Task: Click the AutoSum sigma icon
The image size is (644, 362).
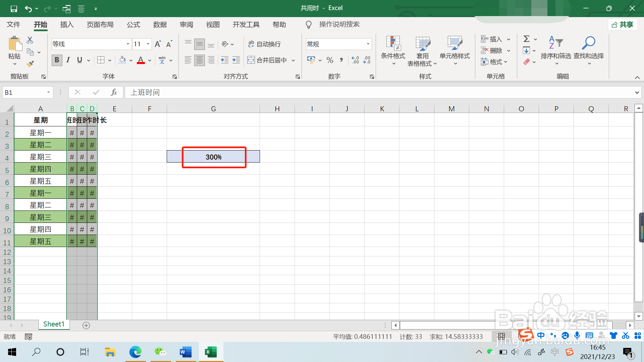Action: 527,39
